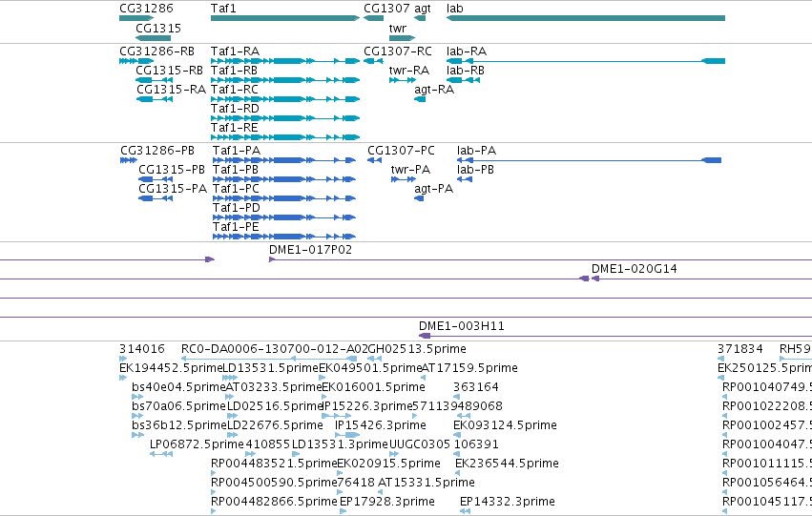The width and height of the screenshot is (812, 516).
Task: Select EST RP004482866.5prime
Action: 274,502
